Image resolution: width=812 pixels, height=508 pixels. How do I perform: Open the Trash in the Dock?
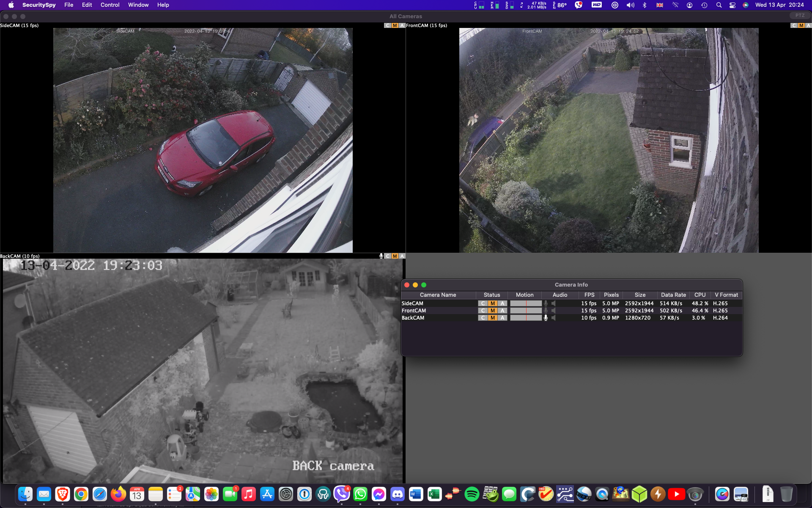pyautogui.click(x=786, y=494)
